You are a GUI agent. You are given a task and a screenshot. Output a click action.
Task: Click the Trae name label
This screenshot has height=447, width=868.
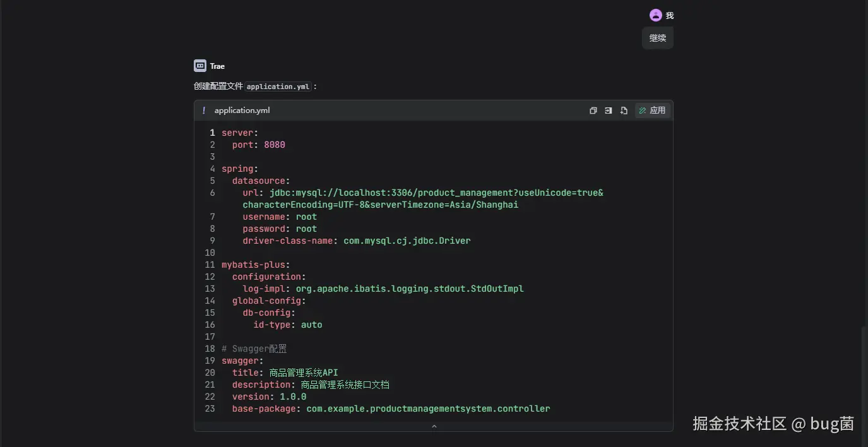pyautogui.click(x=217, y=66)
